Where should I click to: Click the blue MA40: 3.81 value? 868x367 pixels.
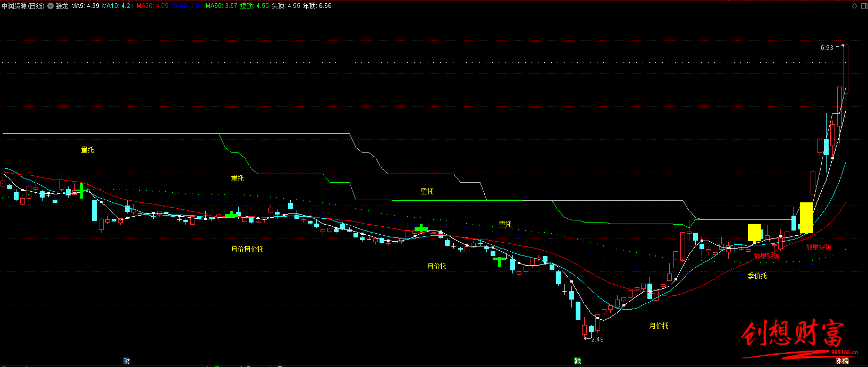coord(187,6)
